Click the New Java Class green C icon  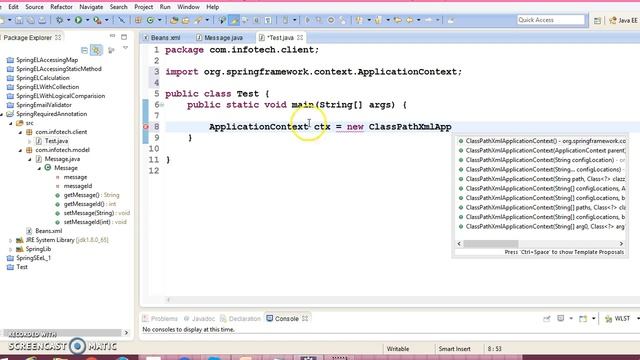pos(151,20)
